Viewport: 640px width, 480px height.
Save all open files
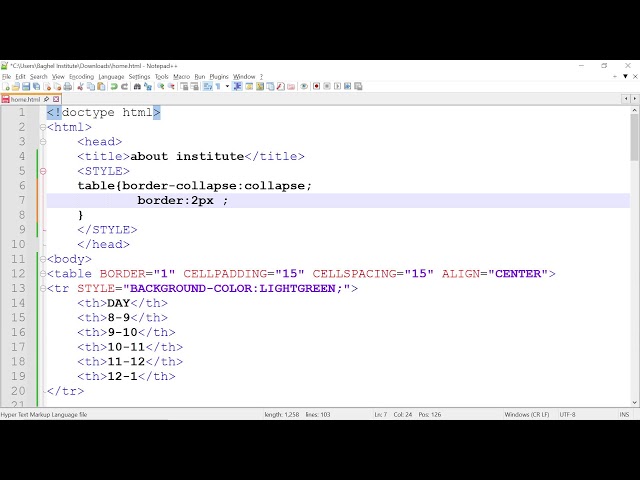pyautogui.click(x=36, y=86)
